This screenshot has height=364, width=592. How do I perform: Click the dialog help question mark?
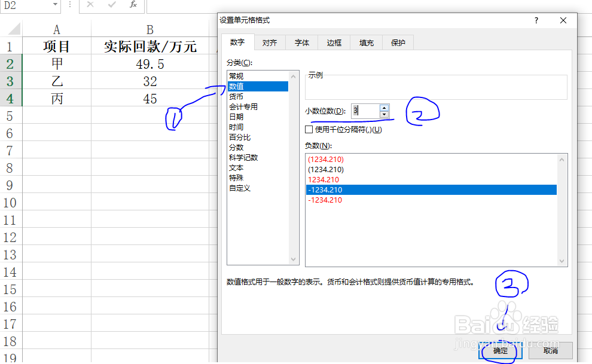536,20
